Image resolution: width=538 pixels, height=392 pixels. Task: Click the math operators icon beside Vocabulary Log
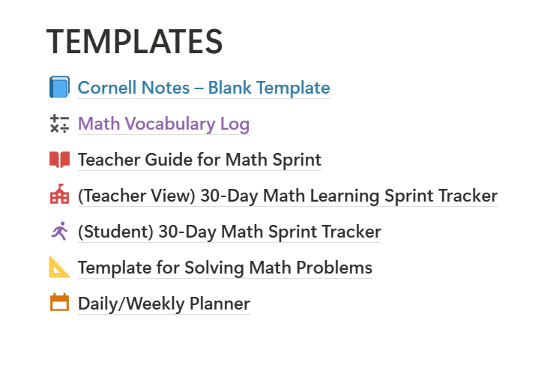59,124
